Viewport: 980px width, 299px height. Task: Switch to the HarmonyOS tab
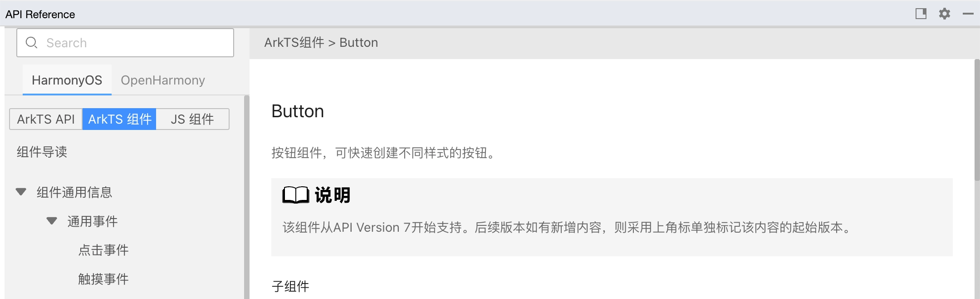coord(67,80)
